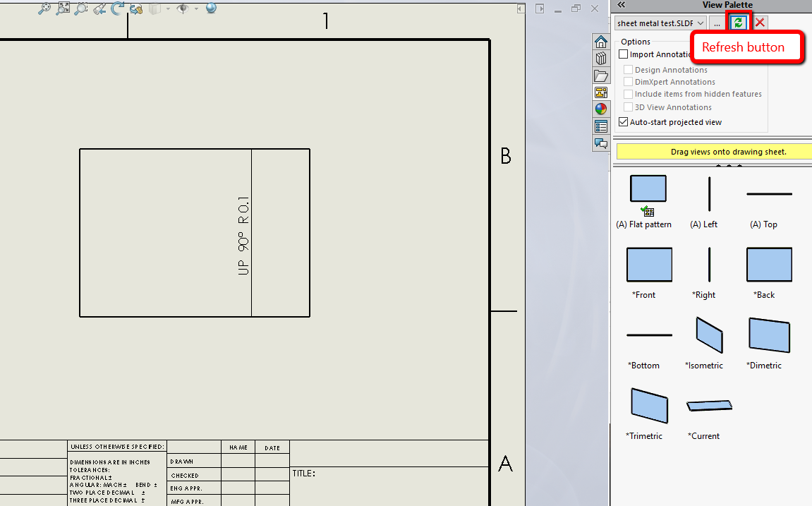
Task: Open SolidWorks Resources home tab
Action: point(600,42)
